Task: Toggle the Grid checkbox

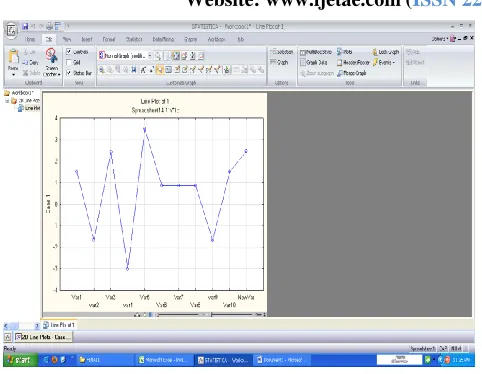Action: pos(69,62)
